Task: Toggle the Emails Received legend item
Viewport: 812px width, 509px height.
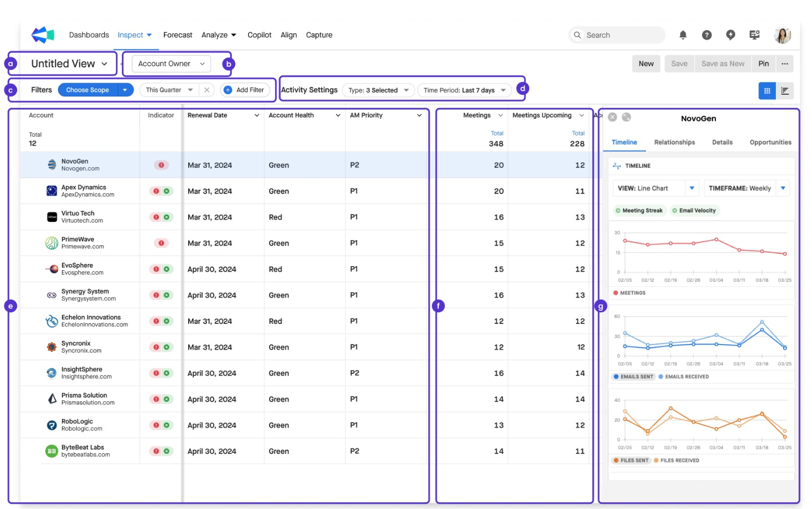Action: click(684, 376)
